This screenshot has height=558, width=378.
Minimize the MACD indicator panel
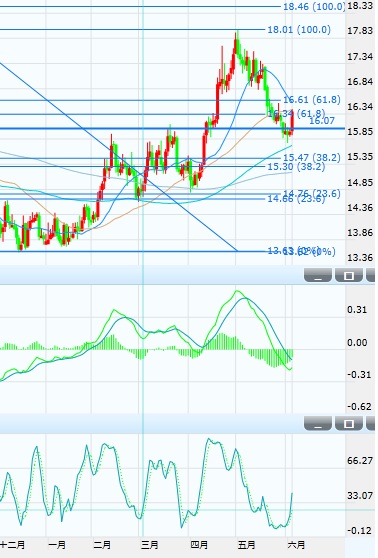318,275
